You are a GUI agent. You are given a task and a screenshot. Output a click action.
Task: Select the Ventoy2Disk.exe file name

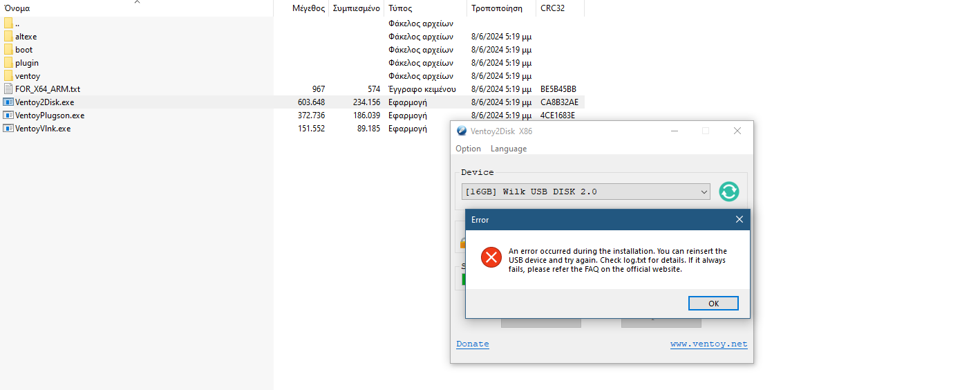45,102
